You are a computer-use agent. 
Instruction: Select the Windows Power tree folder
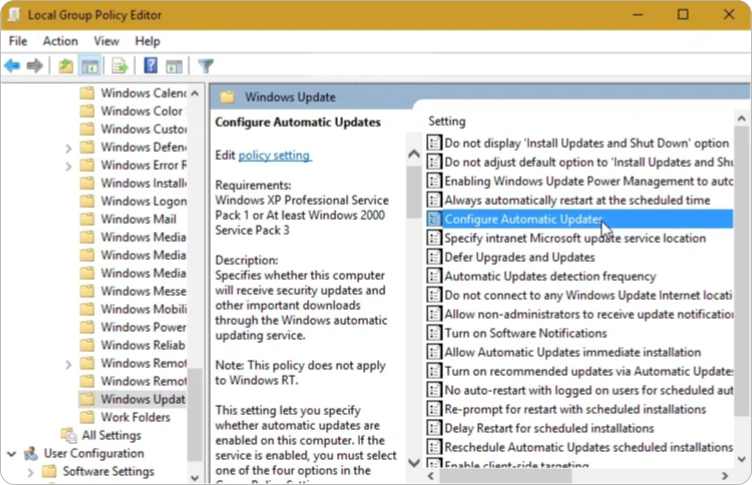(x=143, y=327)
